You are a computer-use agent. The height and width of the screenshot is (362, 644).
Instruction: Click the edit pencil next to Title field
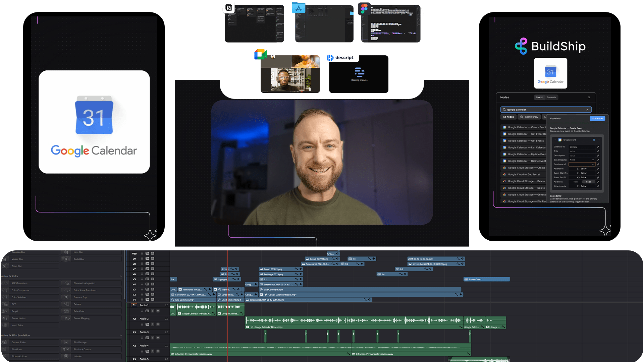point(598,151)
